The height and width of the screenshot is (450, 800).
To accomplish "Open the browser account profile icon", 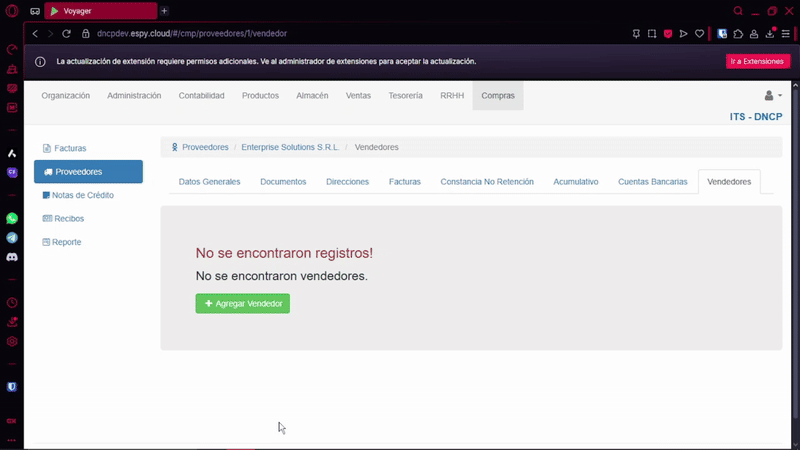I will (754, 34).
